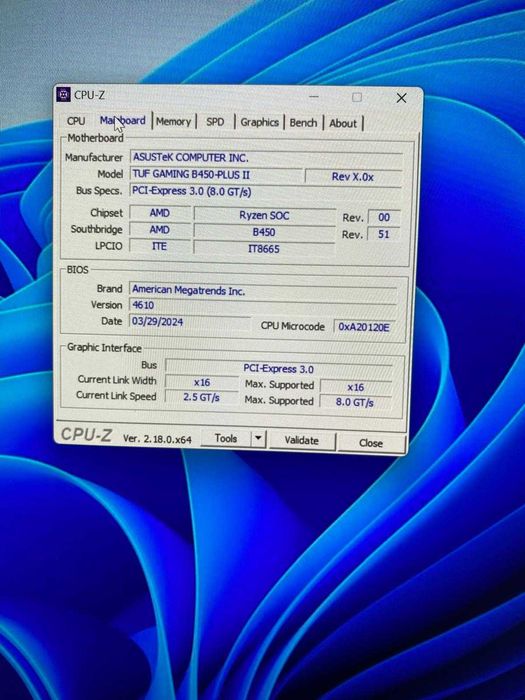Click the Validate button
The width and height of the screenshot is (525, 700).
coord(302,441)
